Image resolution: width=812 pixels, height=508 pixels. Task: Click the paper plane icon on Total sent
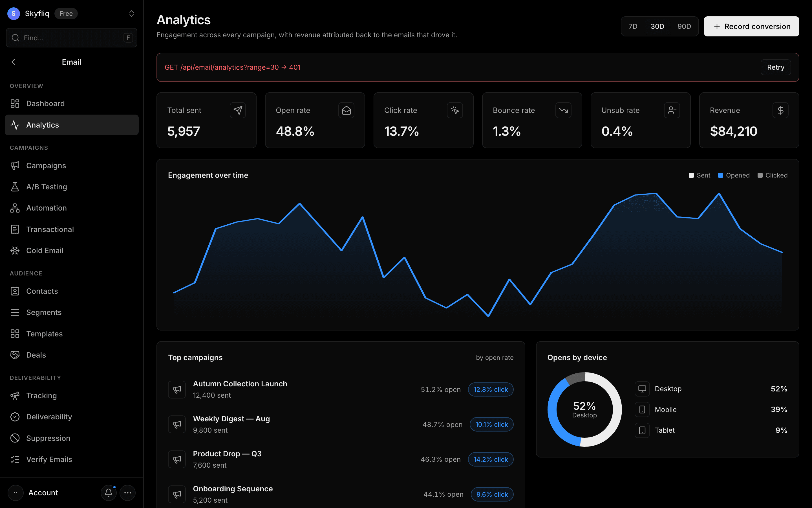click(238, 110)
